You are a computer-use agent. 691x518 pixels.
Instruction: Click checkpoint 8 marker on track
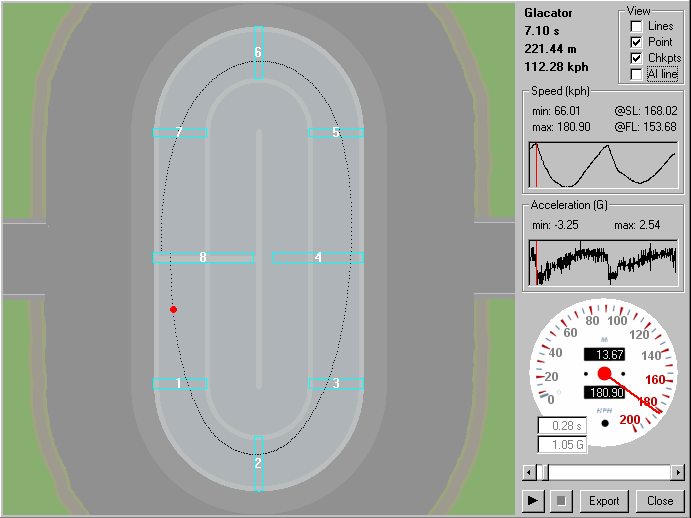coord(204,257)
